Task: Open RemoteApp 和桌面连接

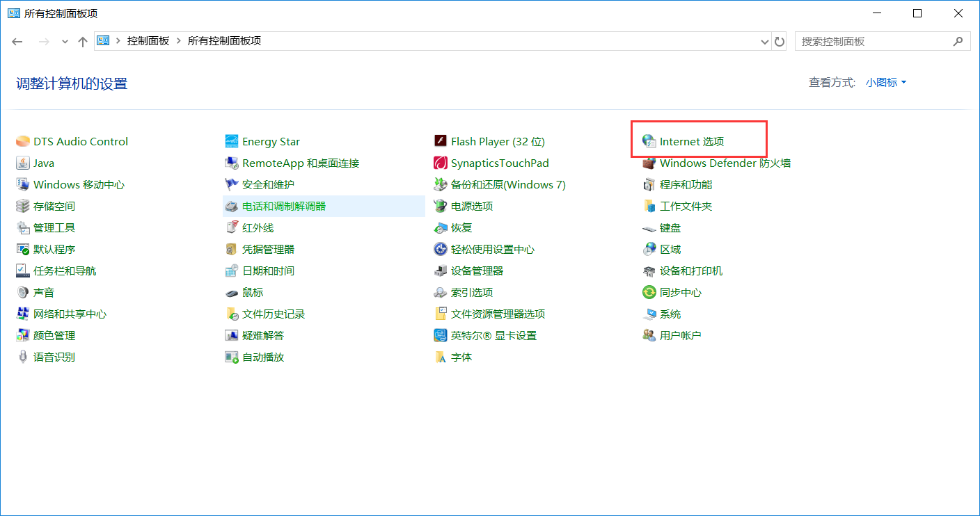Action: tap(301, 163)
